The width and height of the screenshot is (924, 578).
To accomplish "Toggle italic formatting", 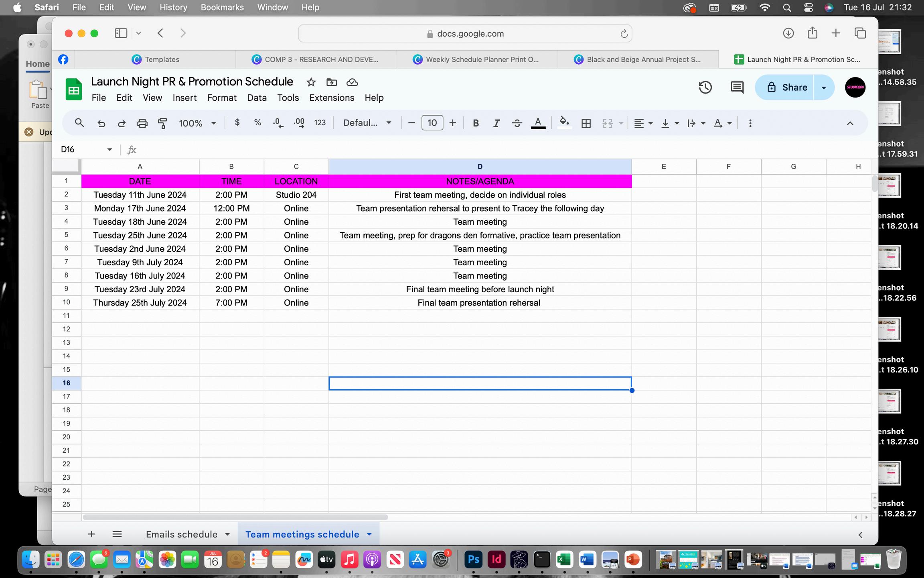I will [x=496, y=123].
